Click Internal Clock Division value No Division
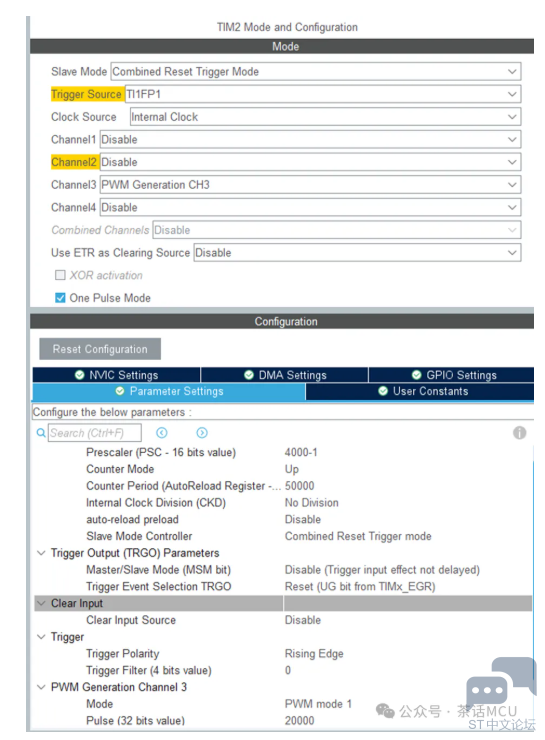The image size is (545, 740). [311, 503]
